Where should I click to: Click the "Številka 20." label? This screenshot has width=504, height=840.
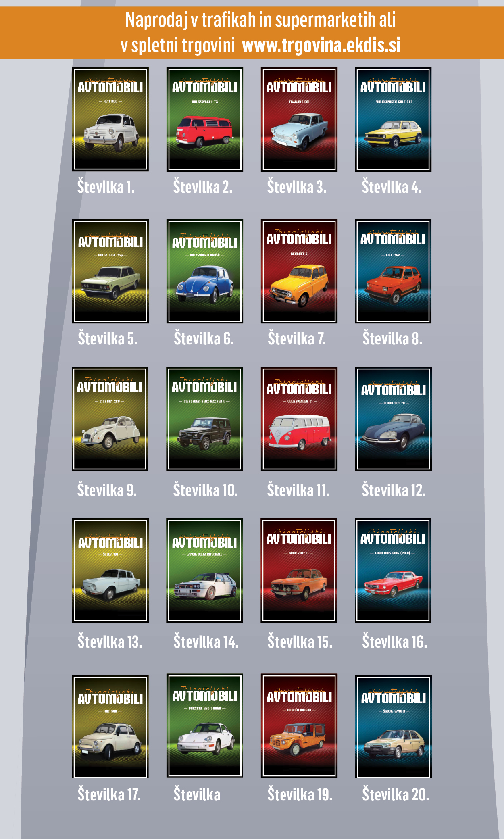click(395, 794)
